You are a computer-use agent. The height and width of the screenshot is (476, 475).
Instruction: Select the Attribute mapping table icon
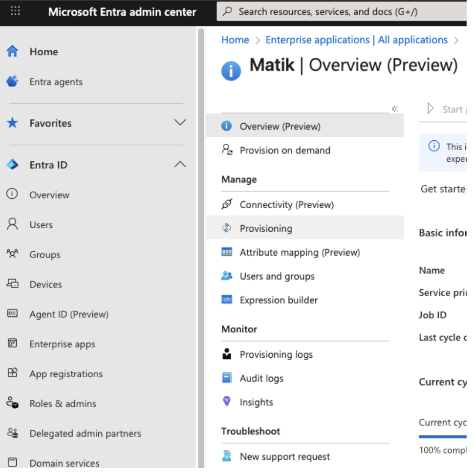pos(227,252)
